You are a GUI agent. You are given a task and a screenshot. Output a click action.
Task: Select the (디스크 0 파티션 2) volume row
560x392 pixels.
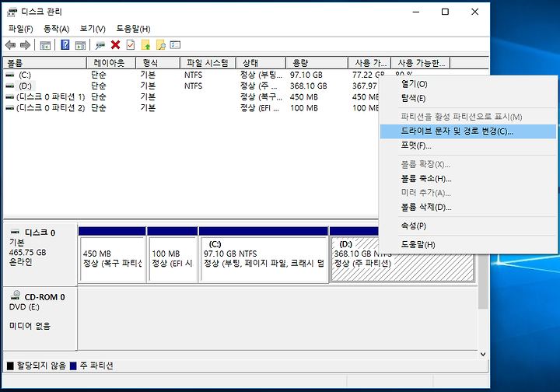pyautogui.click(x=191, y=108)
